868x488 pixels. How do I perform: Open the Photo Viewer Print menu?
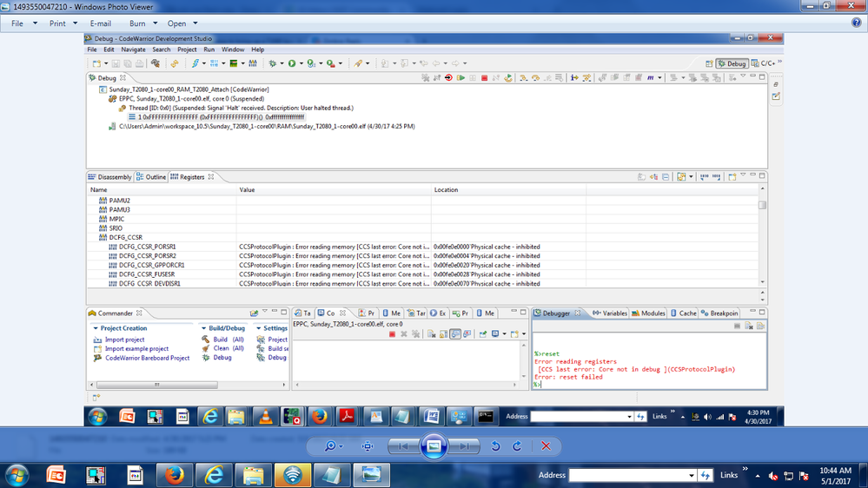63,23
